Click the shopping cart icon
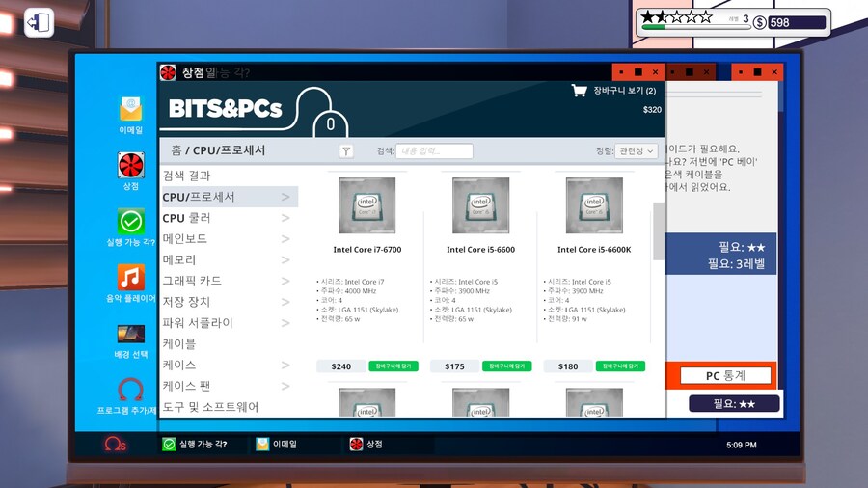The image size is (868, 488). click(x=579, y=91)
